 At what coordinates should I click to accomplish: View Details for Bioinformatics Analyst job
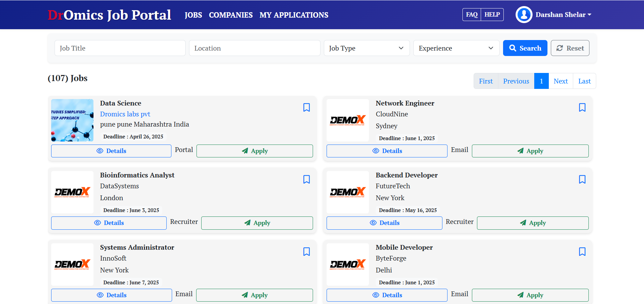point(109,223)
